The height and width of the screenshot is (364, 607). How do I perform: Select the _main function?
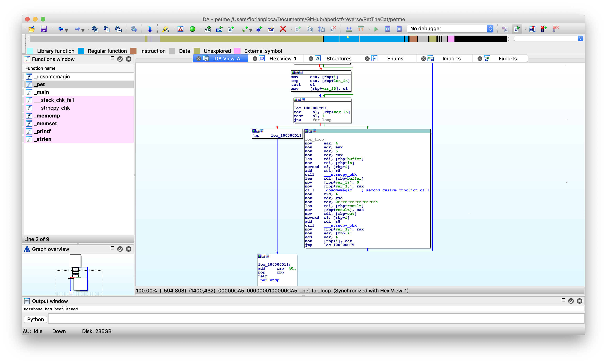click(78, 92)
